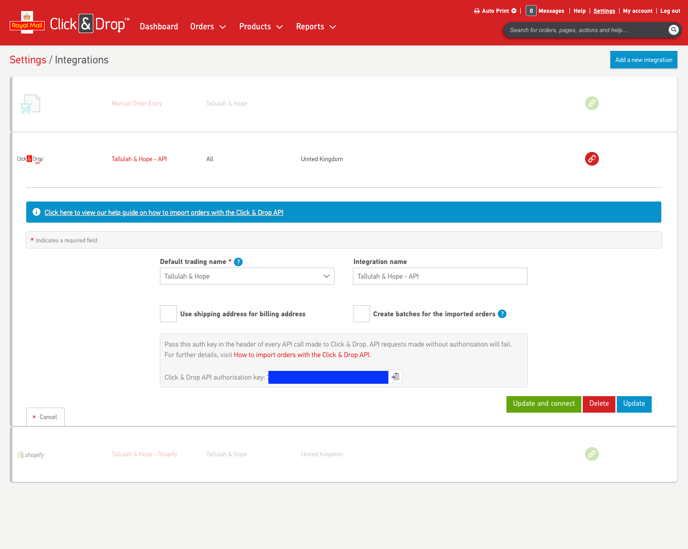
Task: Click the Settings breadcrumb link
Action: coord(28,60)
